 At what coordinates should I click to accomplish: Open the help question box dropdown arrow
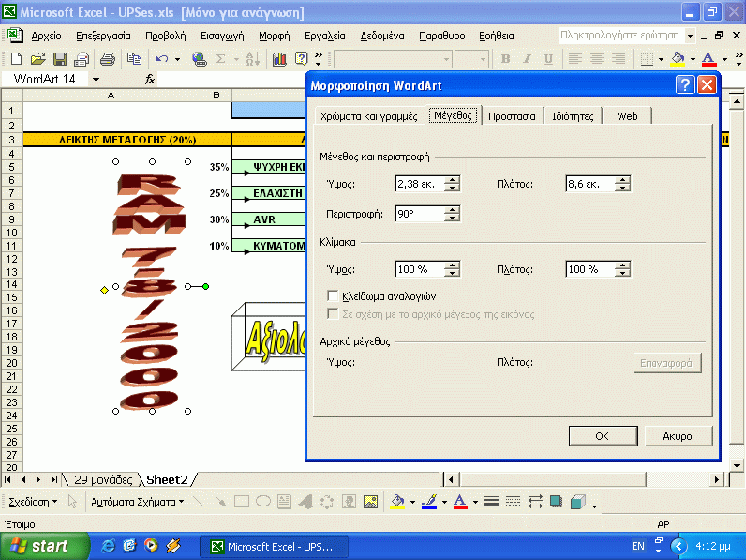click(690, 35)
